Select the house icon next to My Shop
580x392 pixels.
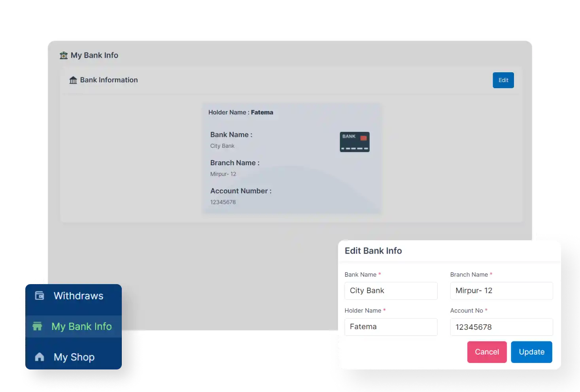pyautogui.click(x=40, y=357)
